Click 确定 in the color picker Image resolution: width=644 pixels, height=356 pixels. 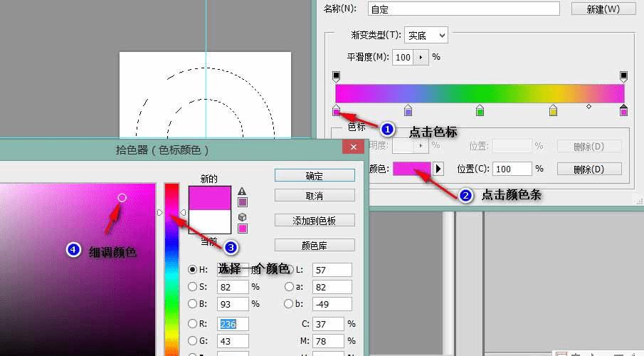coord(315,176)
